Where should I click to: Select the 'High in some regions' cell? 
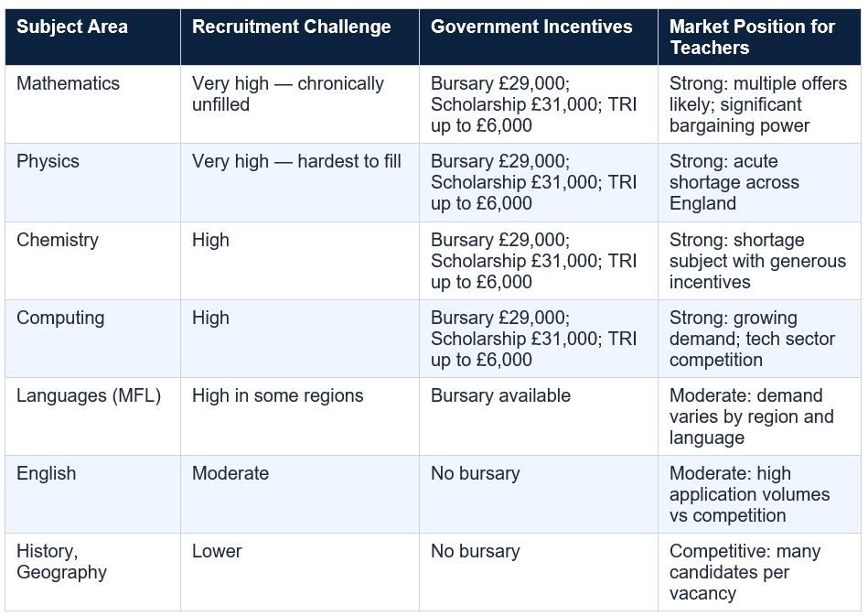pos(300,416)
